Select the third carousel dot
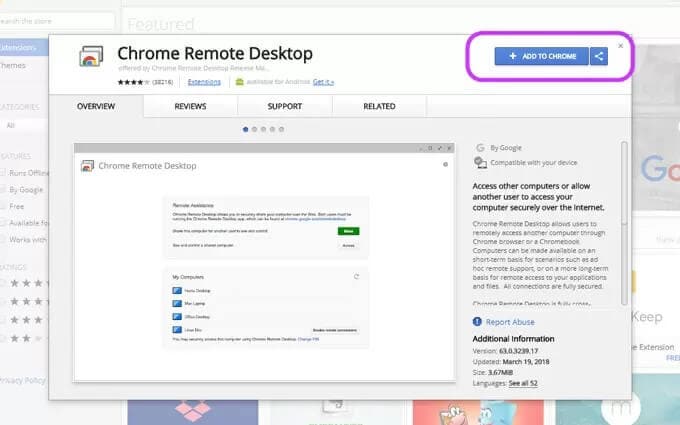This screenshot has width=680, height=425. tap(263, 129)
